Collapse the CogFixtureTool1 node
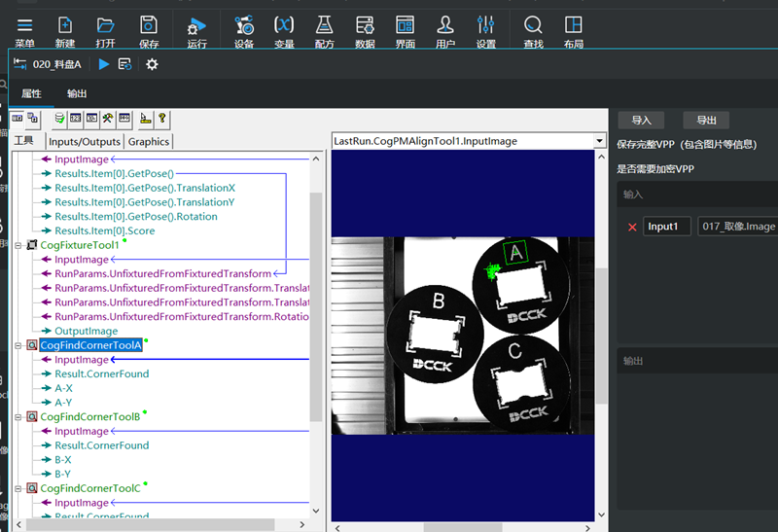The image size is (778, 532). coord(18,245)
